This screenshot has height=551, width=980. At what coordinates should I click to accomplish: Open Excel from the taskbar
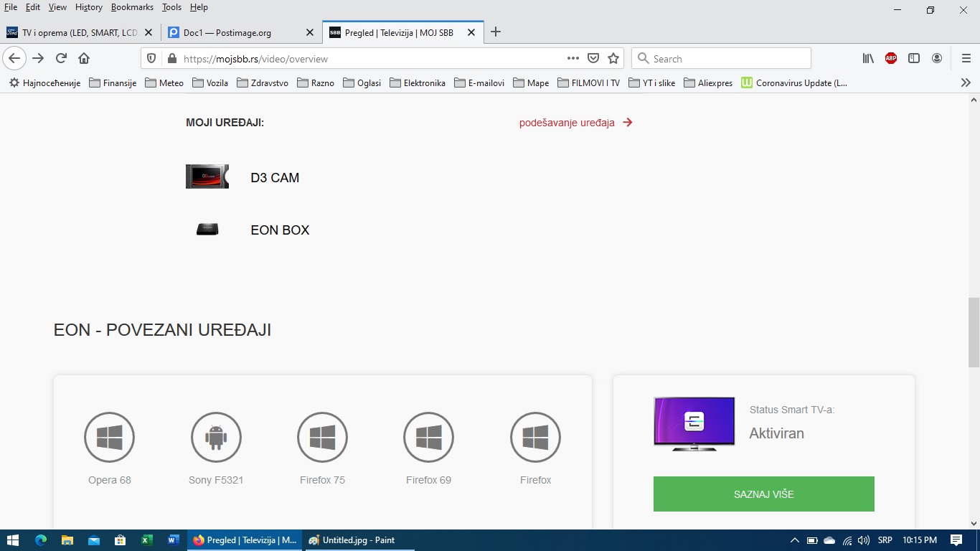pyautogui.click(x=146, y=540)
